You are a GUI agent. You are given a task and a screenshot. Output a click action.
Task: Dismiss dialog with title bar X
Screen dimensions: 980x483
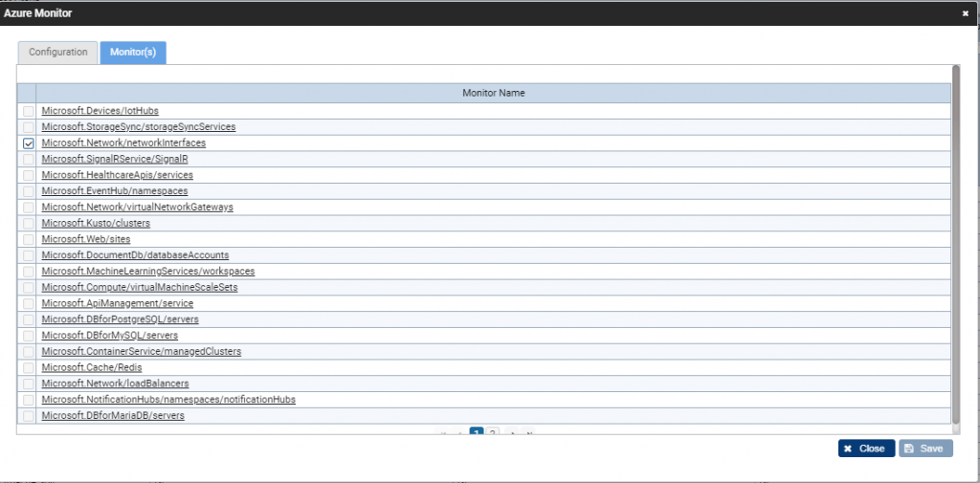[x=966, y=13]
